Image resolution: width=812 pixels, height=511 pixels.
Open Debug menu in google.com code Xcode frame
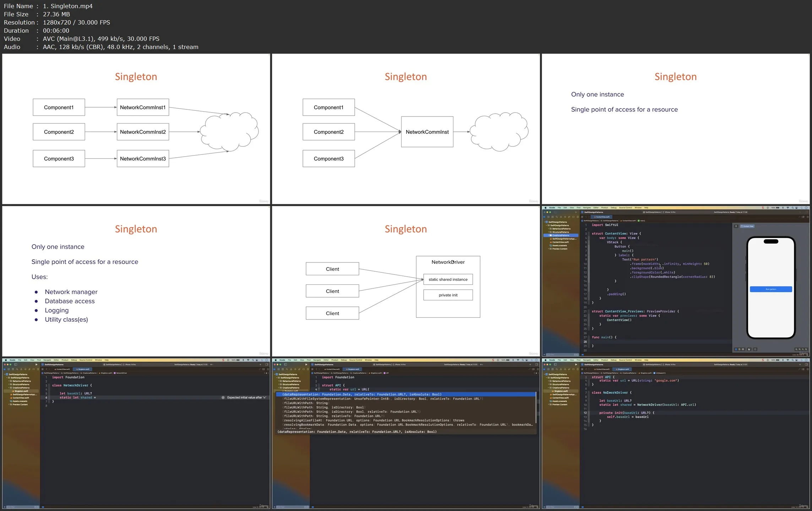click(x=614, y=360)
